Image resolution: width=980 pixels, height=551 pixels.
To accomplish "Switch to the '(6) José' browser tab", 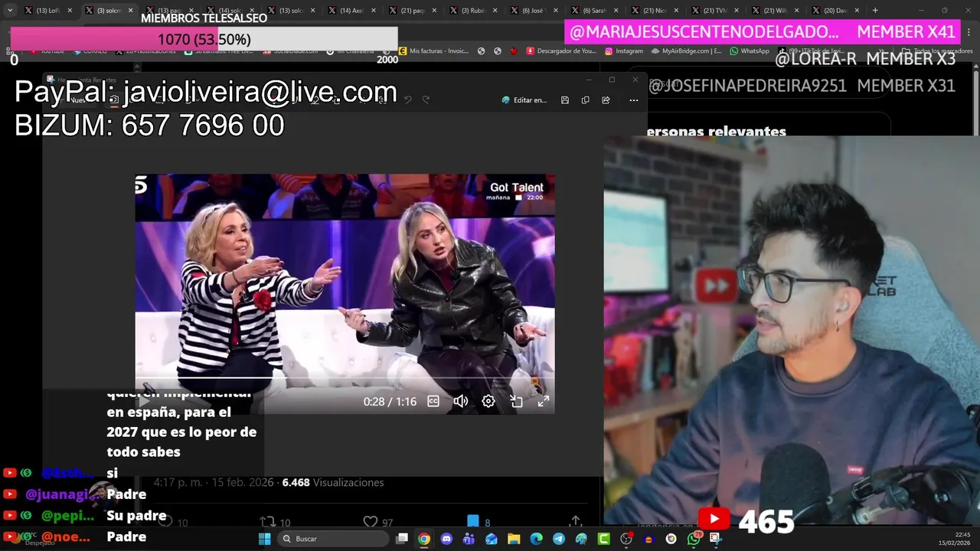I will pos(534,11).
